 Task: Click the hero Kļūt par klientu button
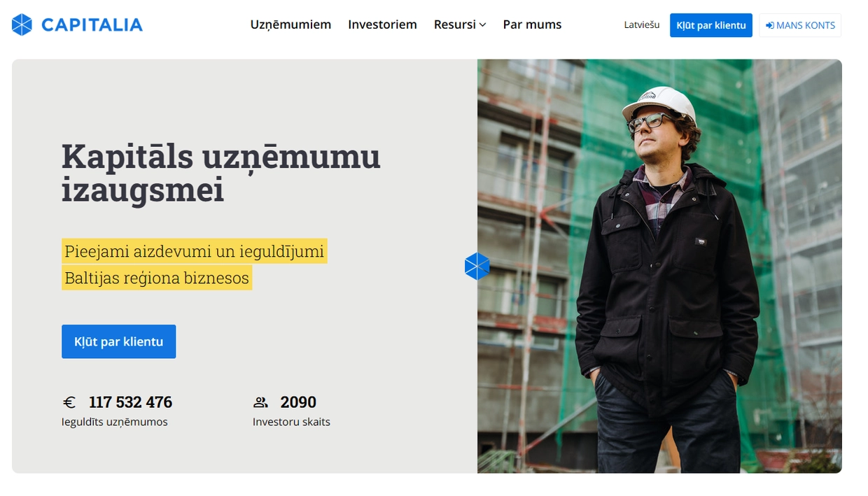pos(118,341)
